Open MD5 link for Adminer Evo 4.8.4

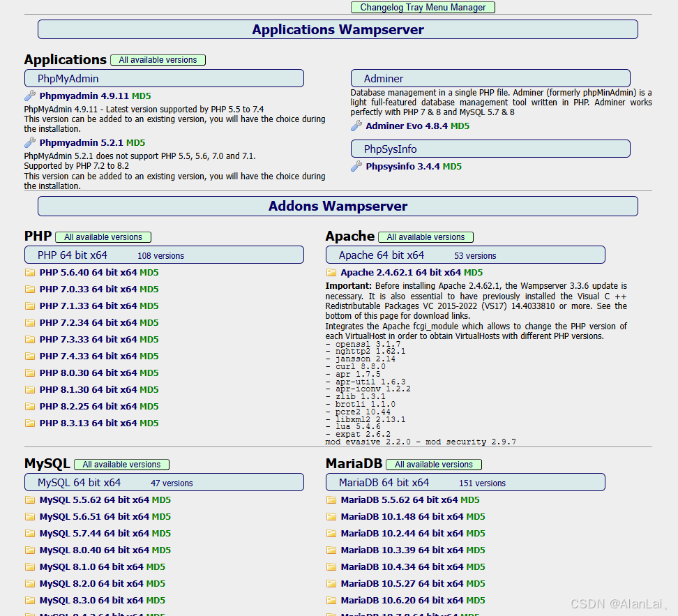click(x=460, y=126)
